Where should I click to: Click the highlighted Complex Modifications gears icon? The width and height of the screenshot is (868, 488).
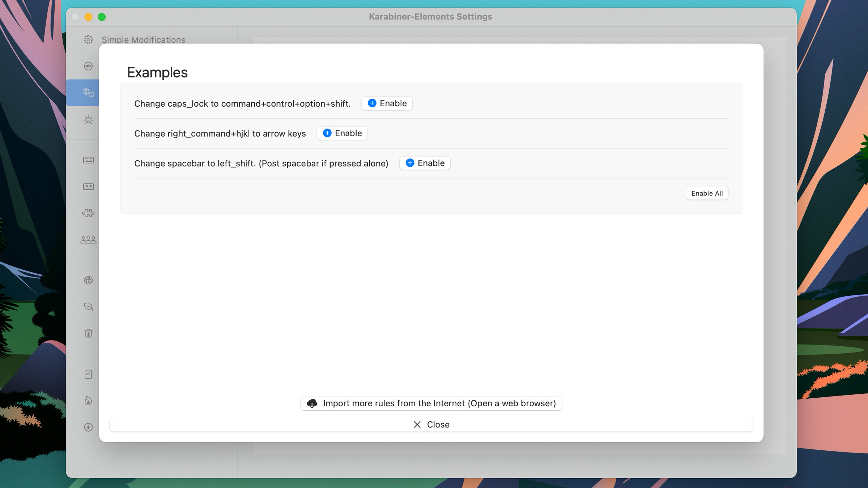click(x=88, y=93)
